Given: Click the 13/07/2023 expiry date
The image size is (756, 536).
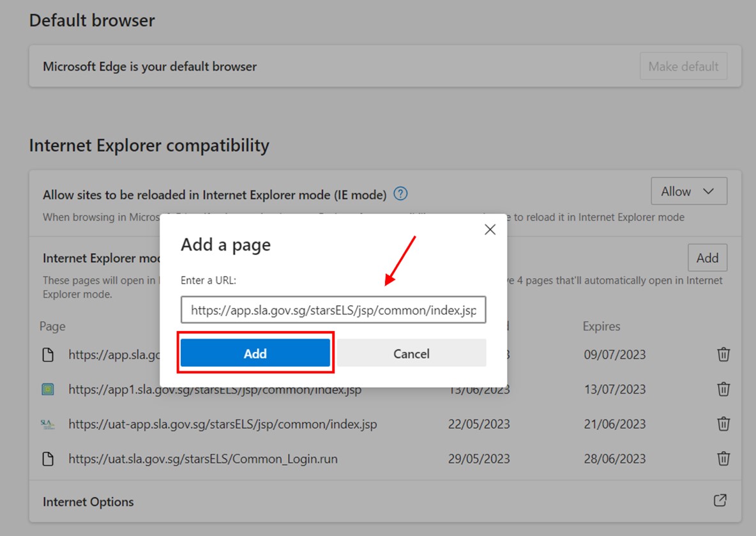Looking at the screenshot, I should [x=615, y=389].
